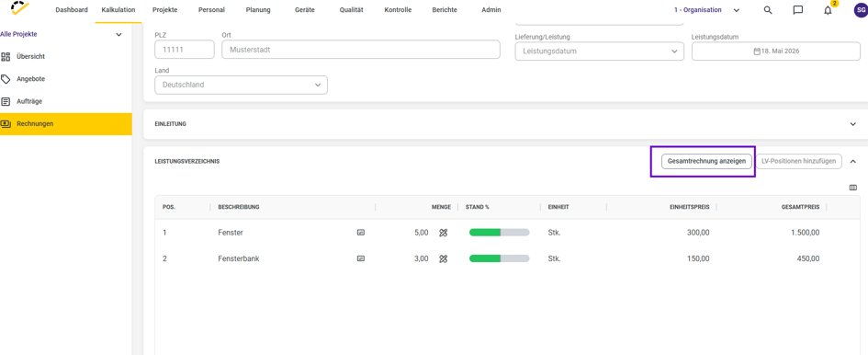Click the 5,00 quantity value
868x355 pixels.
click(x=422, y=233)
